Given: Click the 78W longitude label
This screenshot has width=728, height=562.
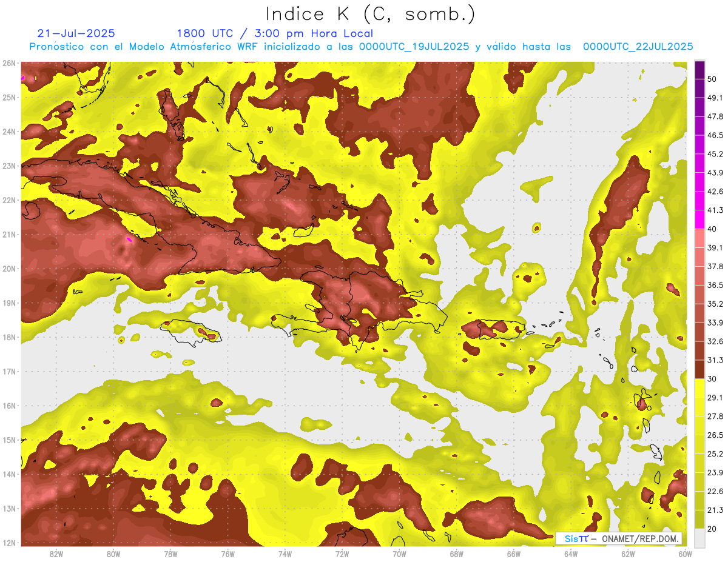Looking at the screenshot, I should pyautogui.click(x=170, y=554).
